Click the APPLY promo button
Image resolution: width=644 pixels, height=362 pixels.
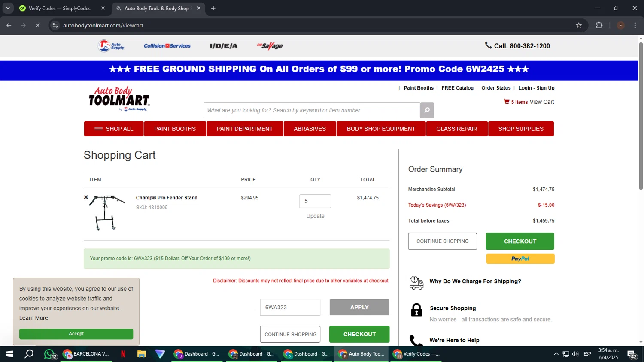(x=359, y=307)
